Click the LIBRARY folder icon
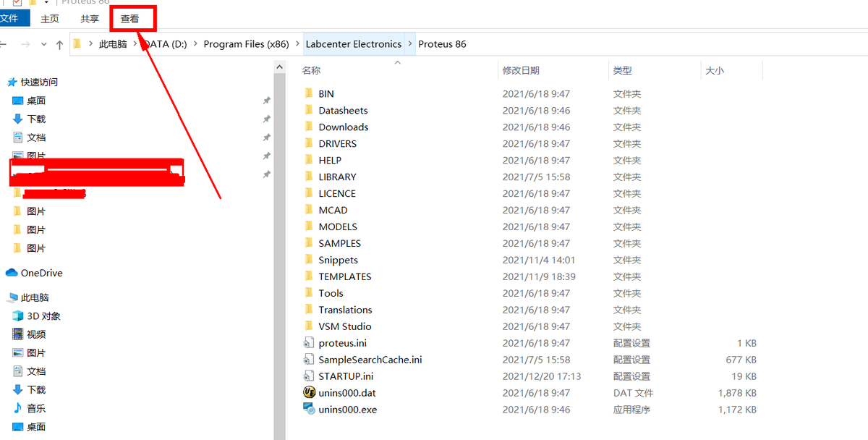 pyautogui.click(x=309, y=177)
